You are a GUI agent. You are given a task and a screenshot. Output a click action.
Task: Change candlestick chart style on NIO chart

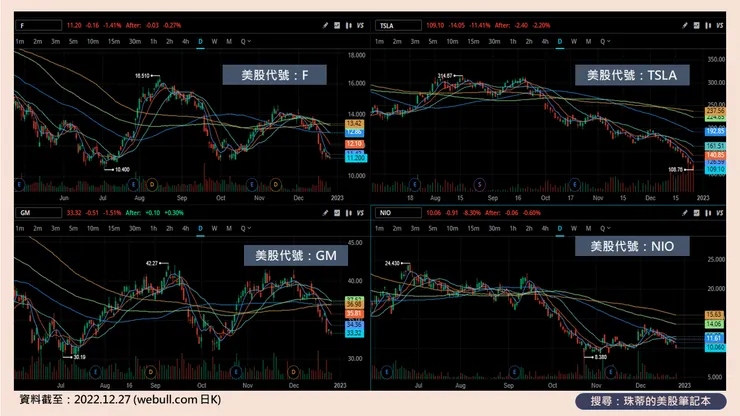(708, 213)
